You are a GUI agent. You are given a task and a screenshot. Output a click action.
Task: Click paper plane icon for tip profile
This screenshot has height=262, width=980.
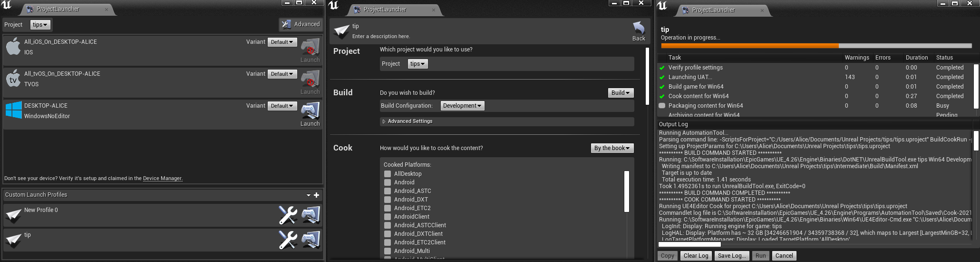point(13,240)
